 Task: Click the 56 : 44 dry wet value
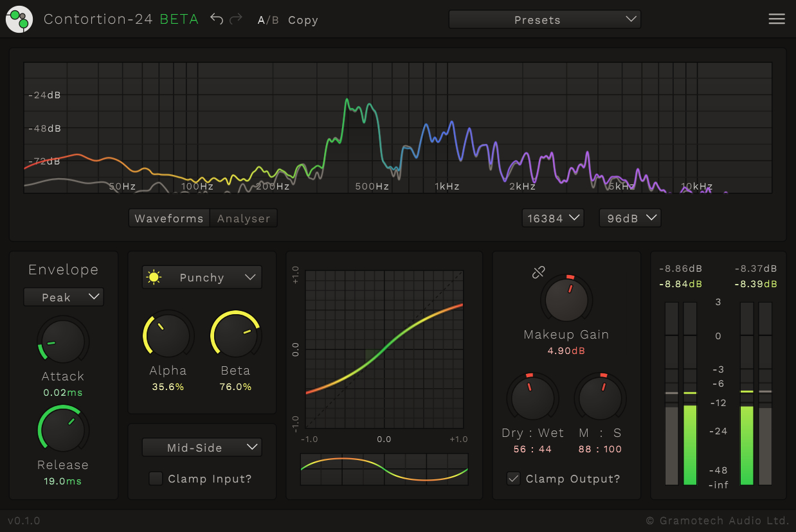click(x=532, y=448)
